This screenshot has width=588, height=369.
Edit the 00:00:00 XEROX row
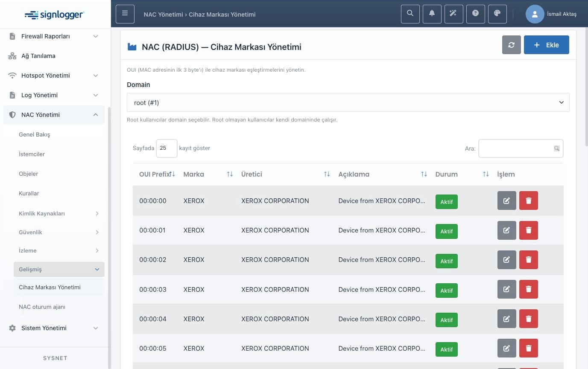507,200
